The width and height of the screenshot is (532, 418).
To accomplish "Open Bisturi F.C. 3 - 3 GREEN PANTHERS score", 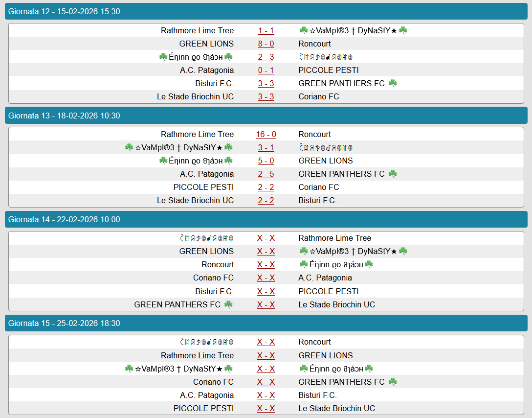I will 266,83.
